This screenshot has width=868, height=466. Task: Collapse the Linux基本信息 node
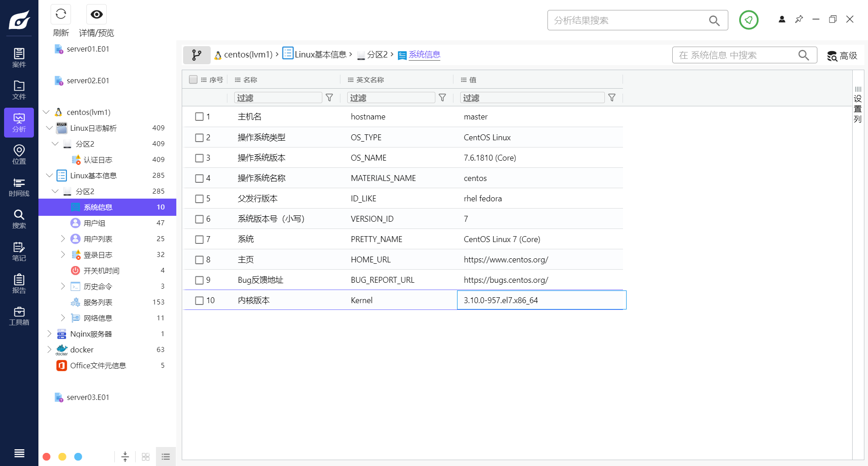point(49,175)
